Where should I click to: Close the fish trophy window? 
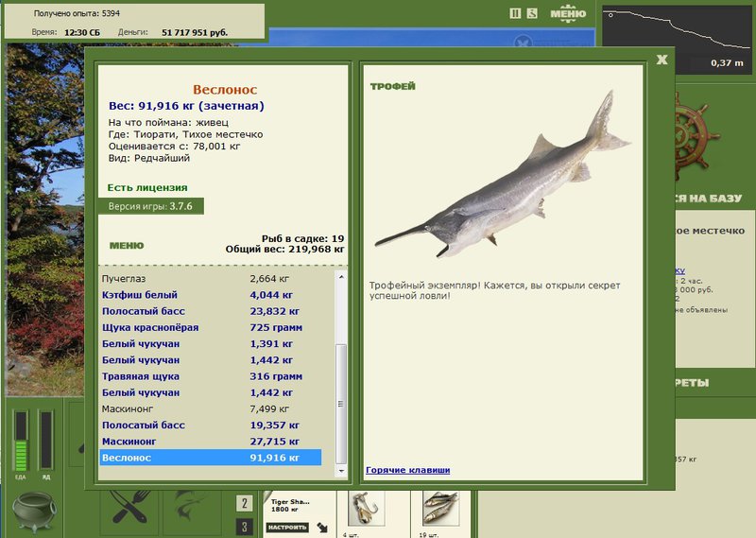(x=662, y=60)
